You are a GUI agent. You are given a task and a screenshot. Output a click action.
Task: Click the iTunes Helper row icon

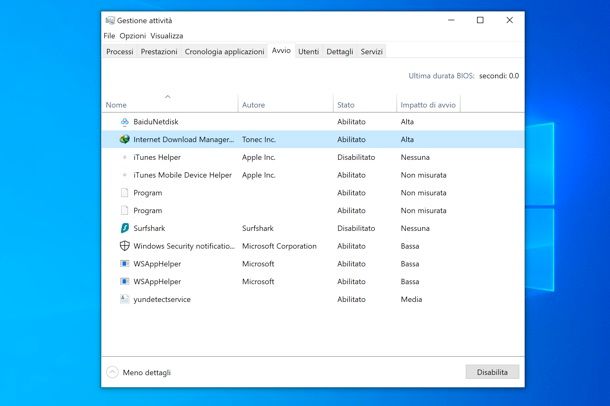124,157
